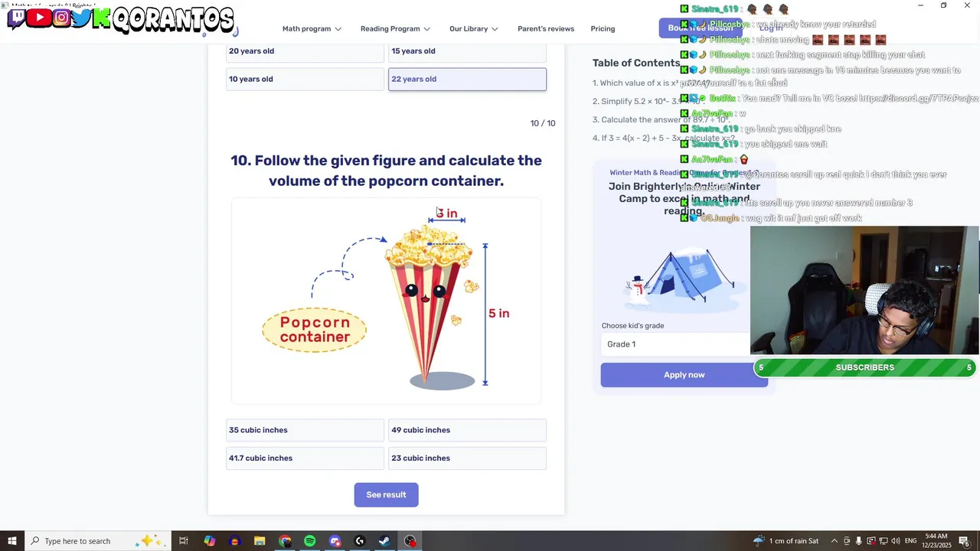The height and width of the screenshot is (551, 980).
Task: Launch Copilot from the taskbar
Action: (210, 541)
